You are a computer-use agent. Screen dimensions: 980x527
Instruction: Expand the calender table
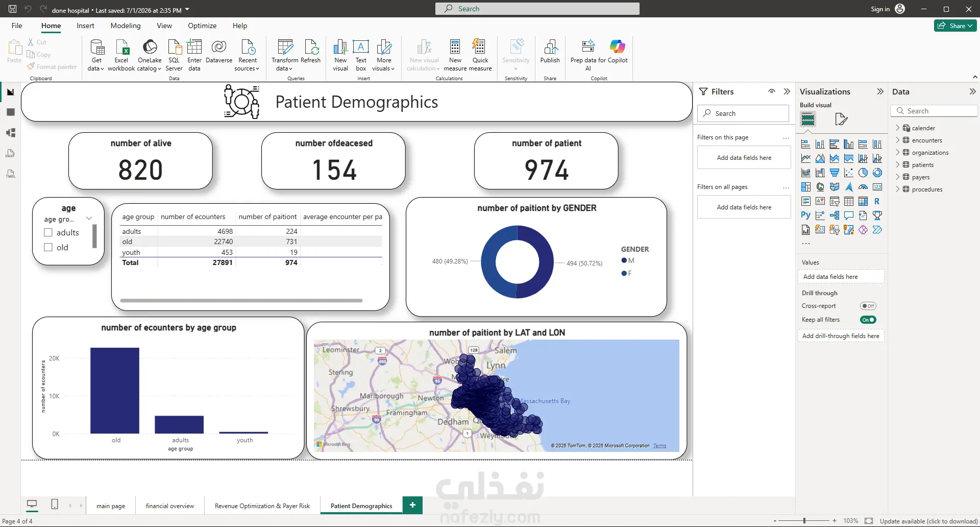(898, 128)
